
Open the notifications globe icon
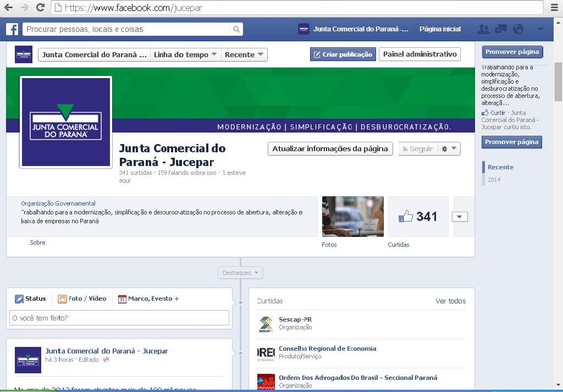[x=518, y=29]
